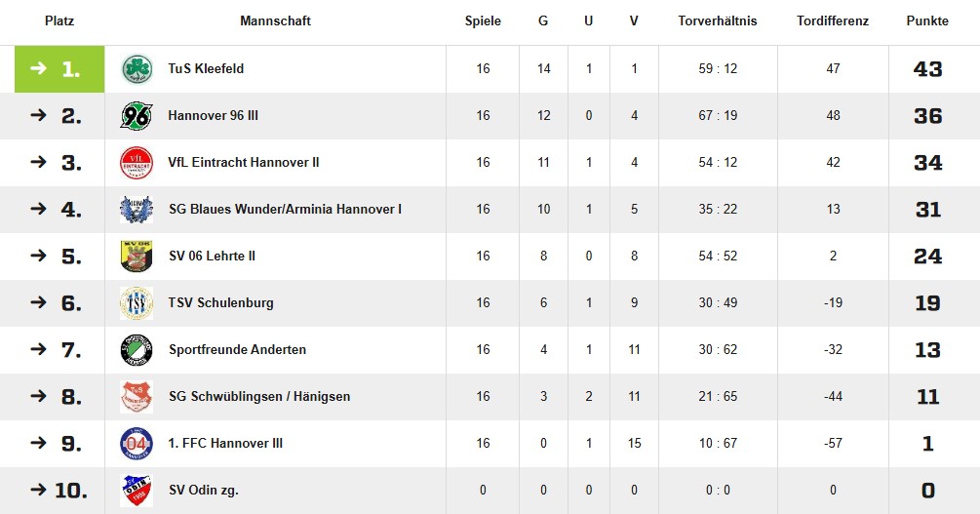Click the Punkte column header
The image size is (980, 514).
tap(927, 20)
